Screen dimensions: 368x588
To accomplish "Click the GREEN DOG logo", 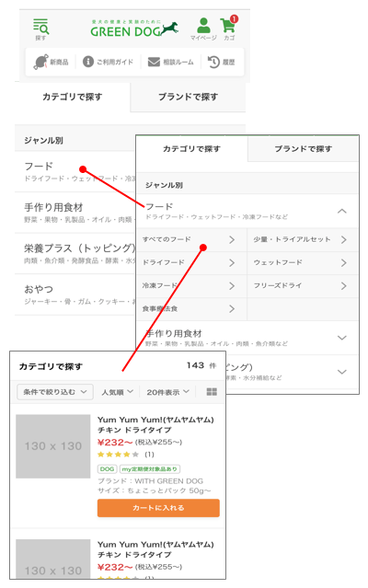I will coord(134,29).
